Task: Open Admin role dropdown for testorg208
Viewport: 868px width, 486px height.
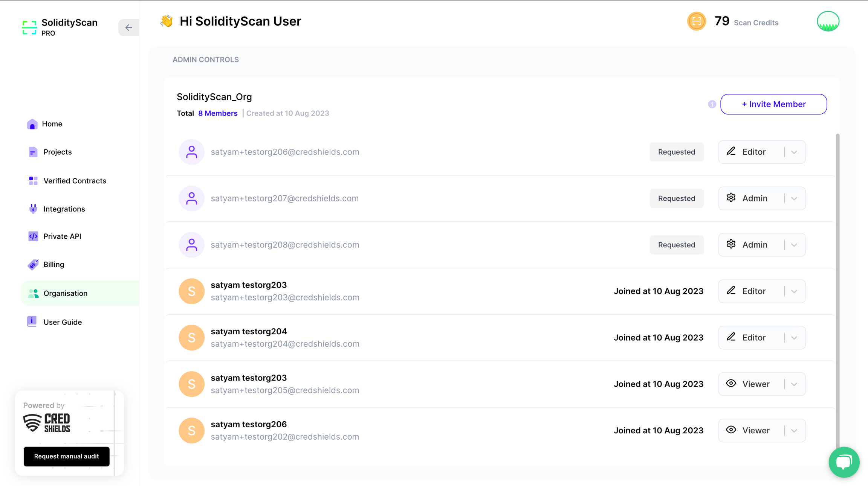Action: [x=794, y=245]
